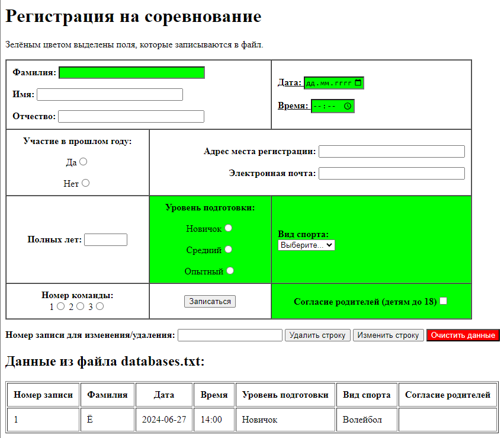
Task: Click the record number input for editing
Action: [230, 335]
